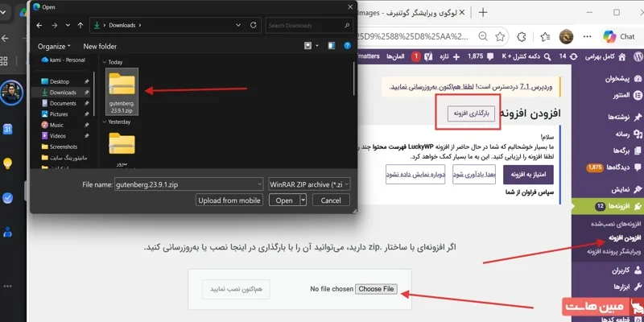
Task: Select gutenberg.23.9.1.zip file
Action: coord(122,92)
